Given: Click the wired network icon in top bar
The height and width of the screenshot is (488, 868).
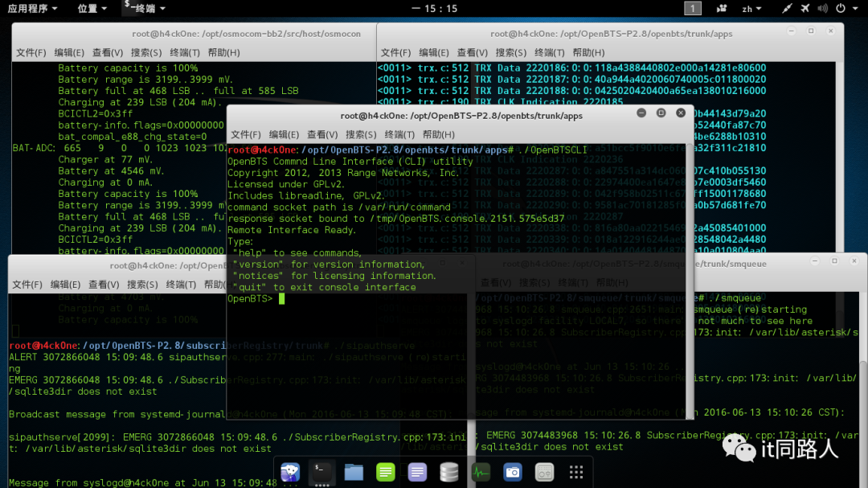Looking at the screenshot, I should click(x=787, y=8).
